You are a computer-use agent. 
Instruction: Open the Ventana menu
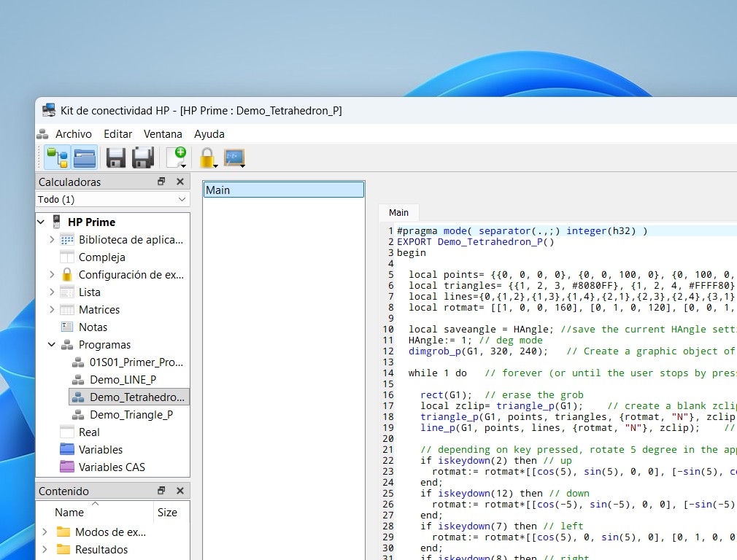(163, 134)
